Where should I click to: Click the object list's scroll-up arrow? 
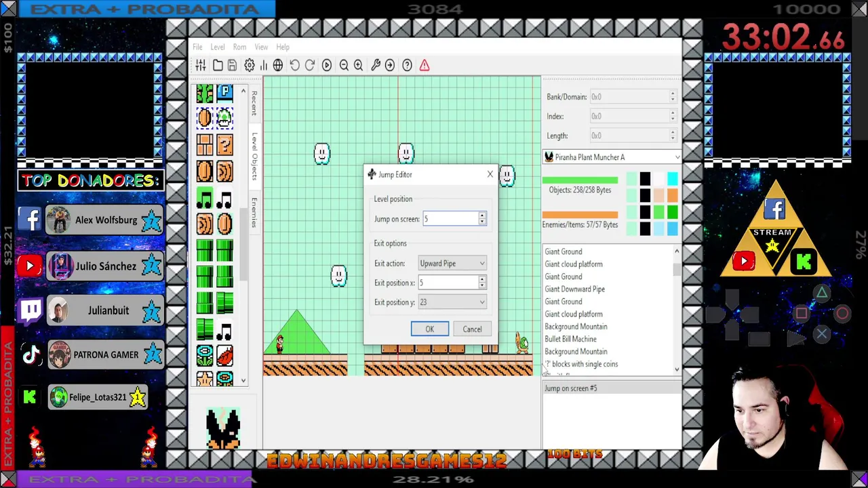click(x=677, y=252)
